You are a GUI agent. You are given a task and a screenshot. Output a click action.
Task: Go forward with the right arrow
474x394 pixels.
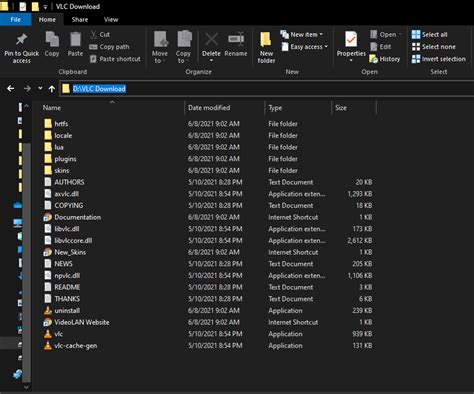coord(27,88)
